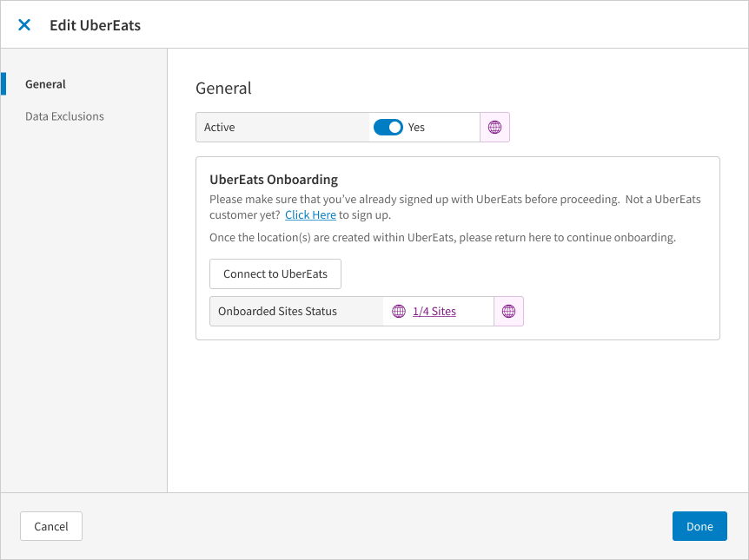Viewport: 749px width, 560px height.
Task: Click the UberEats Onboarding heading
Action: click(x=274, y=180)
